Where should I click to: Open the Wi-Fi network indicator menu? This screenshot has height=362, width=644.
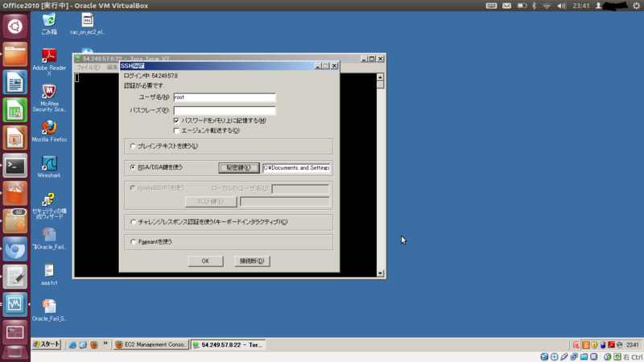click(547, 6)
